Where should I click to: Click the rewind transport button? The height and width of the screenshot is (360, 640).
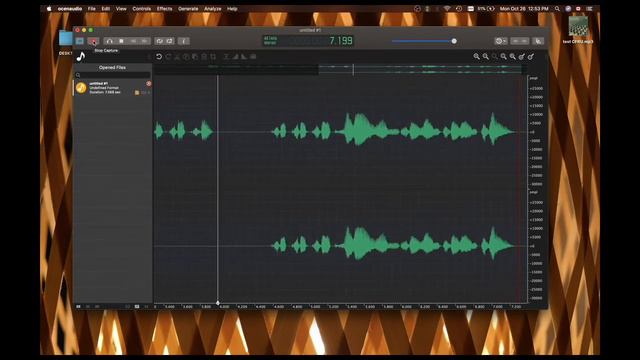point(133,41)
